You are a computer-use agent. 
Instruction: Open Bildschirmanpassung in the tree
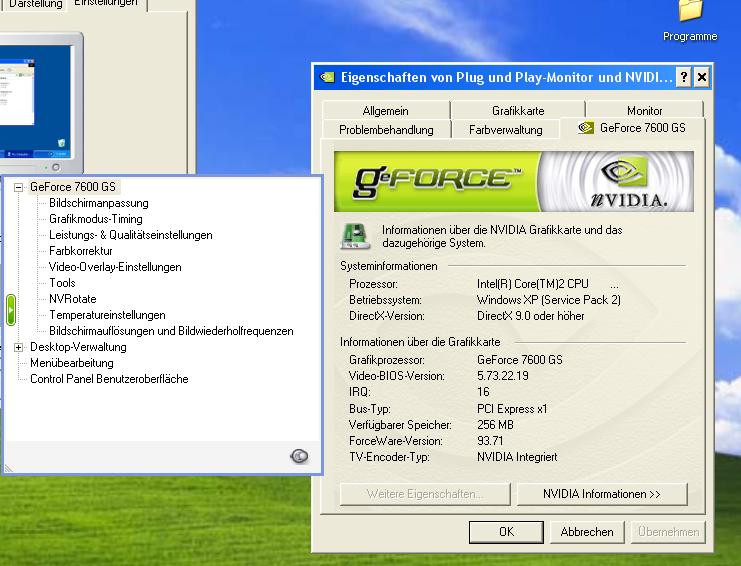(99, 203)
